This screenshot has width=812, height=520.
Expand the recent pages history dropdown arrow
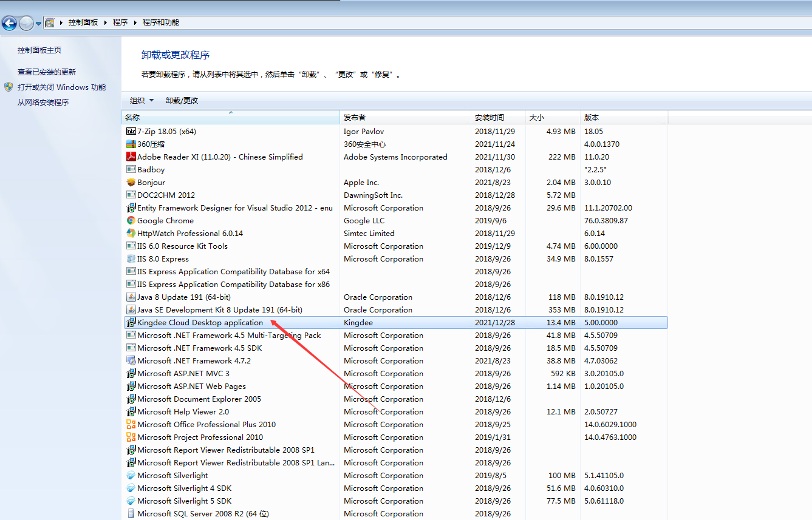39,24
